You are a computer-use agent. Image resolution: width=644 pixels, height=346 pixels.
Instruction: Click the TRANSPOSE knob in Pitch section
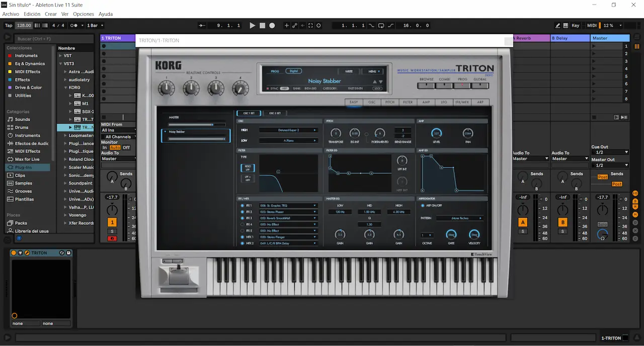point(335,133)
